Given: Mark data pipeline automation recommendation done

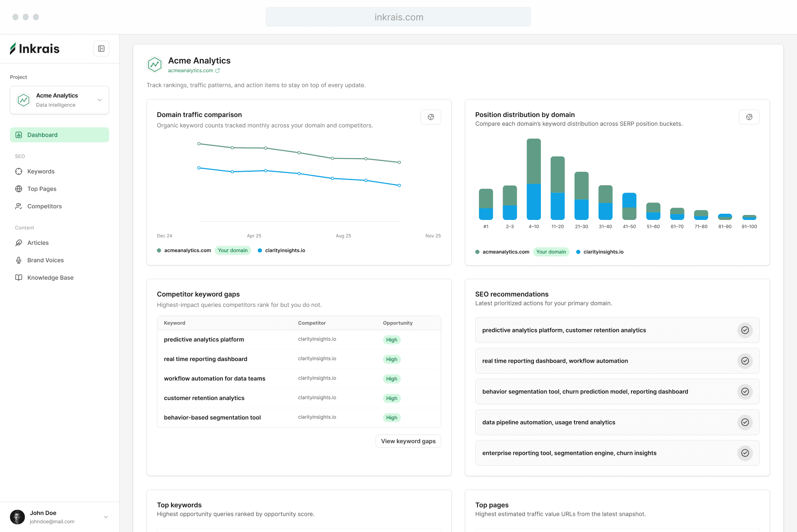Looking at the screenshot, I should pyautogui.click(x=745, y=422).
